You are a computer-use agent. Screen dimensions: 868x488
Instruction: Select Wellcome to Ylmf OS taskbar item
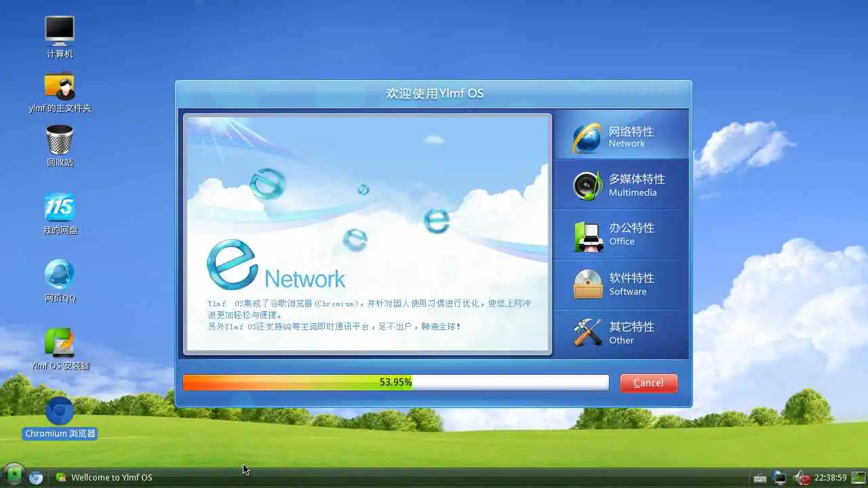coord(104,477)
